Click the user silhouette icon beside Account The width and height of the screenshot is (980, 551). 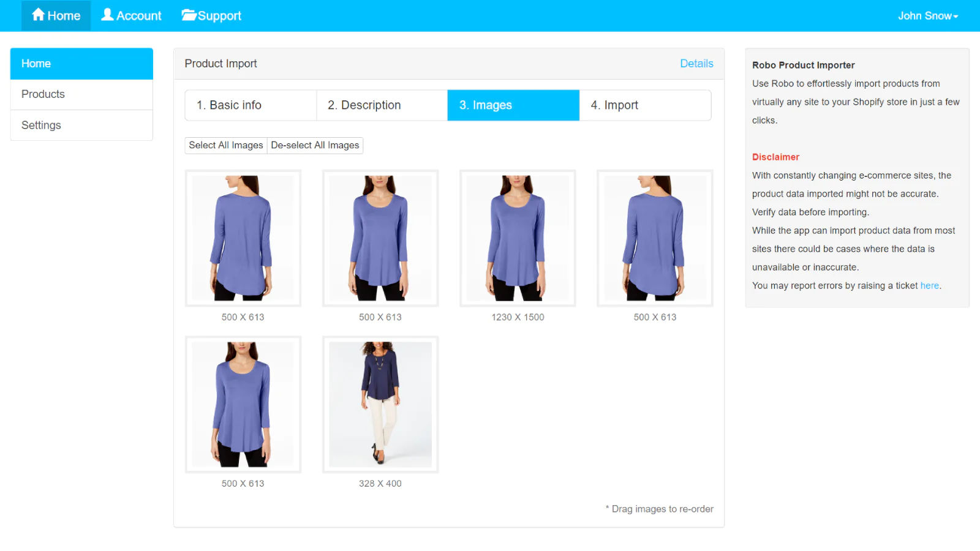click(107, 15)
